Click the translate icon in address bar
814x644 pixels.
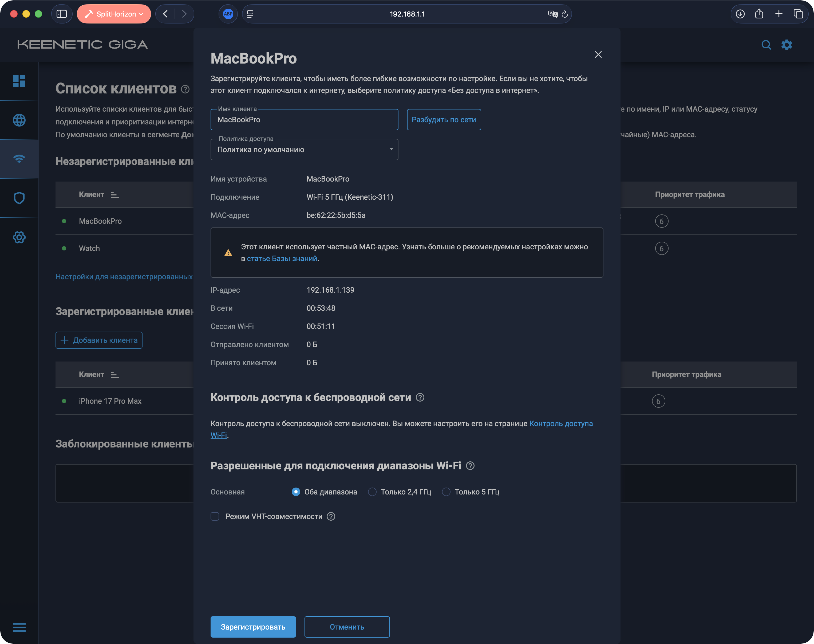click(x=553, y=14)
